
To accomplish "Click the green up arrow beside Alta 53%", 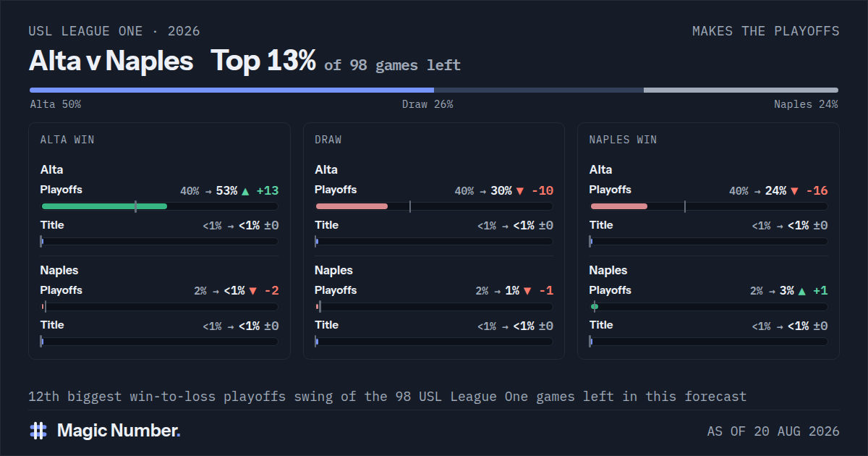I will click(245, 191).
